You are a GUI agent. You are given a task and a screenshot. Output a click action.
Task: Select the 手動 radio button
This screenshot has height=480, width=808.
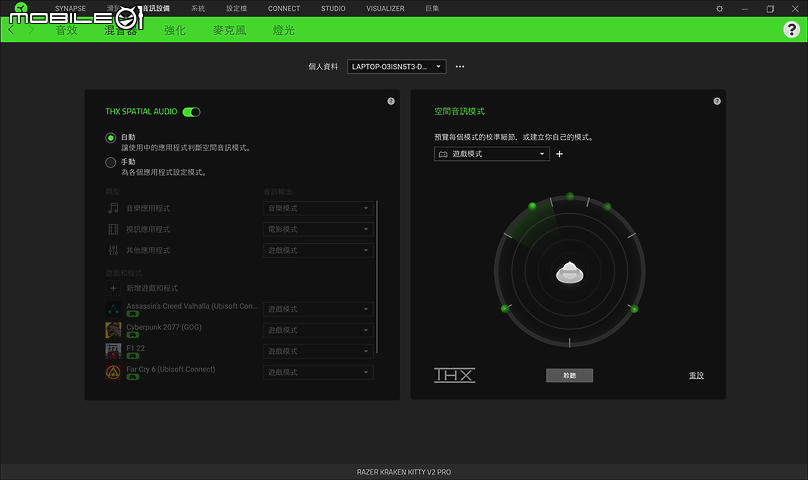coord(110,162)
